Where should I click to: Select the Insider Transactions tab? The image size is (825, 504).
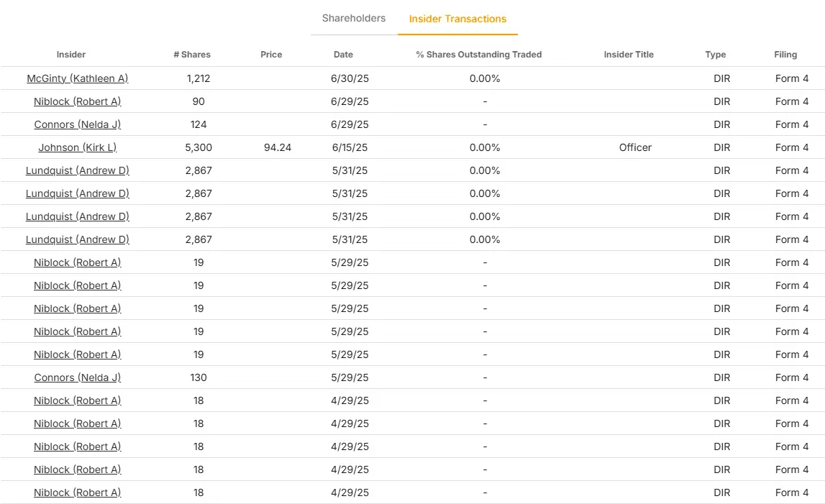pos(457,19)
